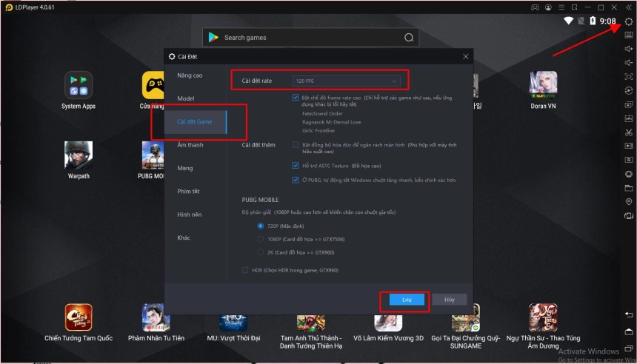The image size is (637, 364).
Task: Toggle PUBG mouse acceleration checkbox
Action: (296, 180)
